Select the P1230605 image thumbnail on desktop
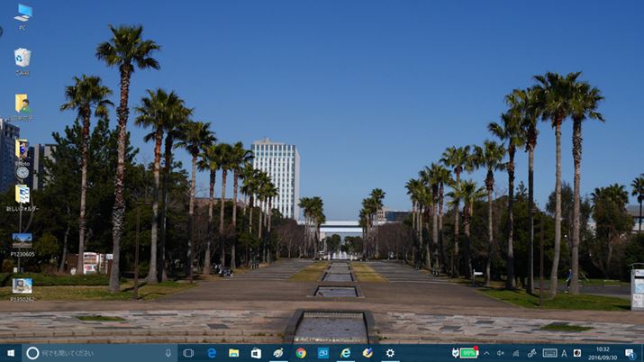The image size is (644, 362). pyautogui.click(x=22, y=243)
